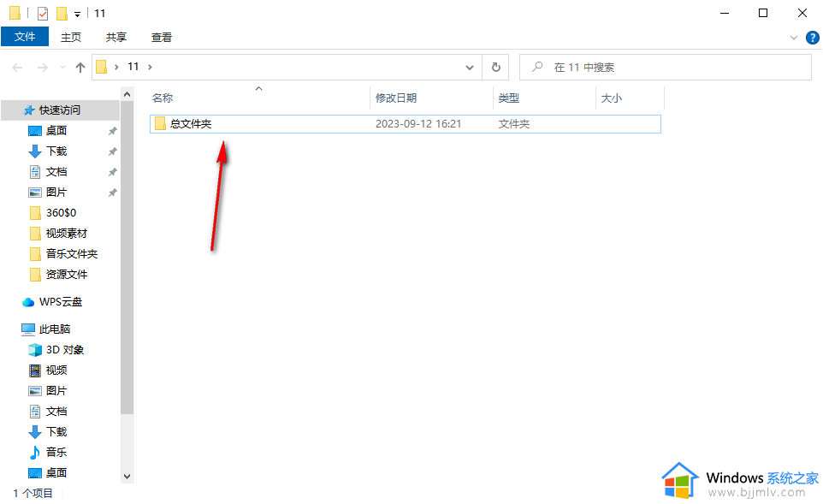
Task: Click the WPS cloud icon
Action: 28,302
